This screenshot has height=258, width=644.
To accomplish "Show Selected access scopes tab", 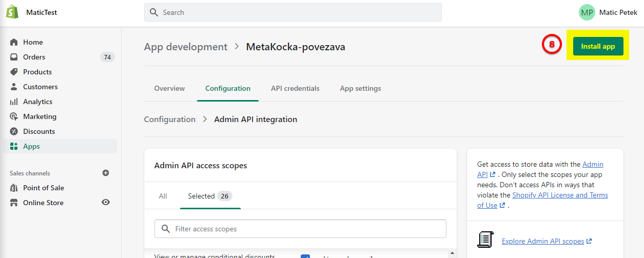I will 210,196.
